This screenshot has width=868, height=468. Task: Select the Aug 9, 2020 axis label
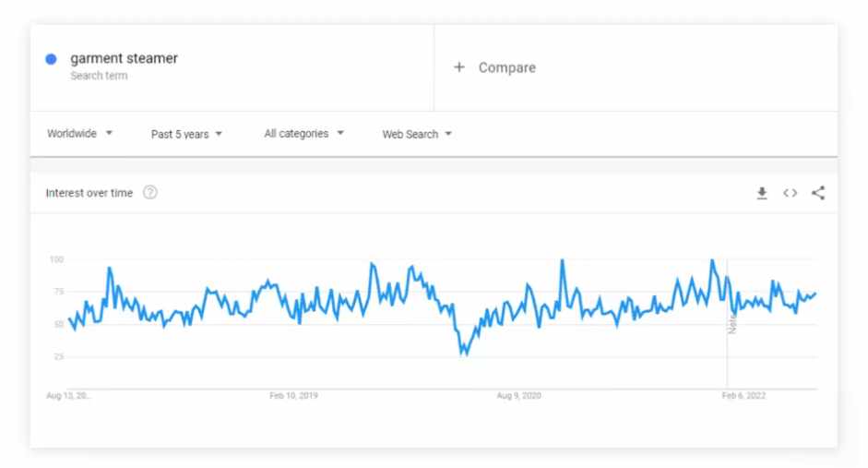pos(518,395)
